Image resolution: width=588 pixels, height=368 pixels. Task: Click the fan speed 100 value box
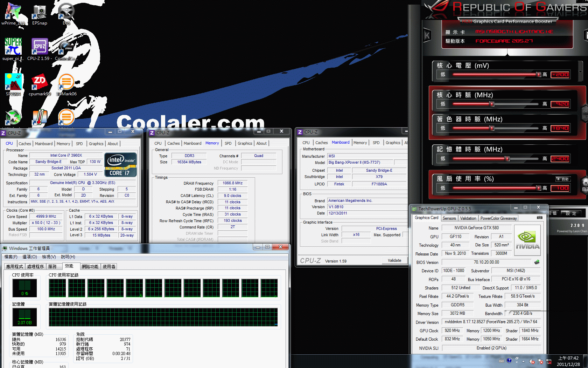pyautogui.click(x=560, y=188)
